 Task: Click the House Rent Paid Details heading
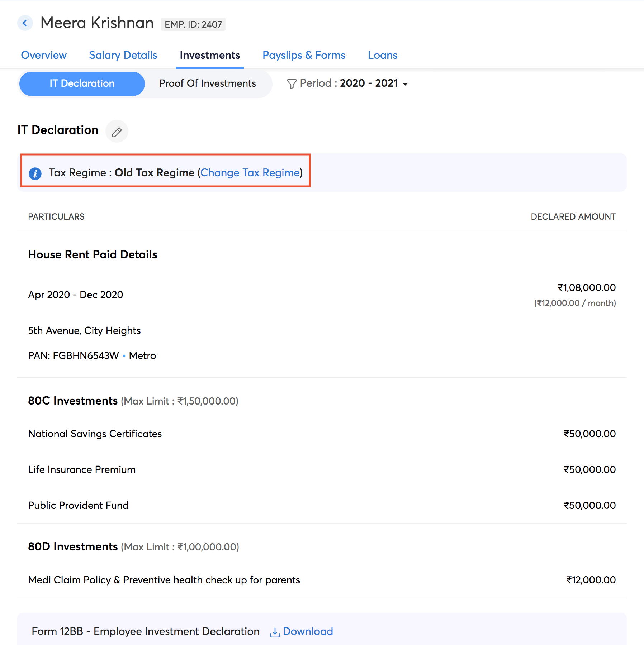click(x=93, y=255)
